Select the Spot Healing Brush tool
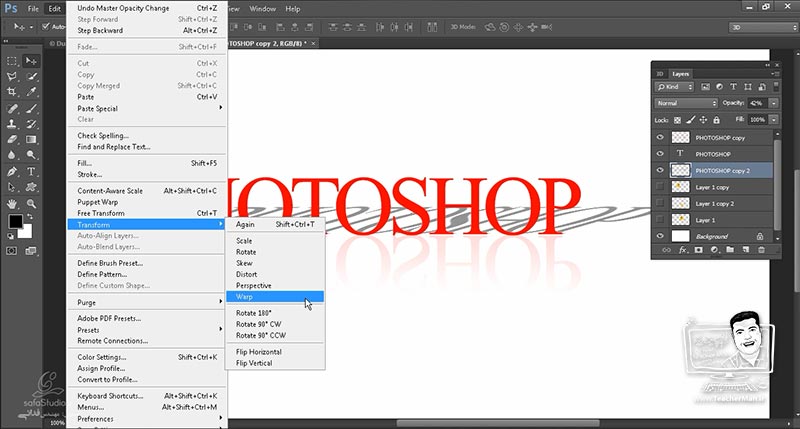The image size is (800, 429). click(12, 108)
